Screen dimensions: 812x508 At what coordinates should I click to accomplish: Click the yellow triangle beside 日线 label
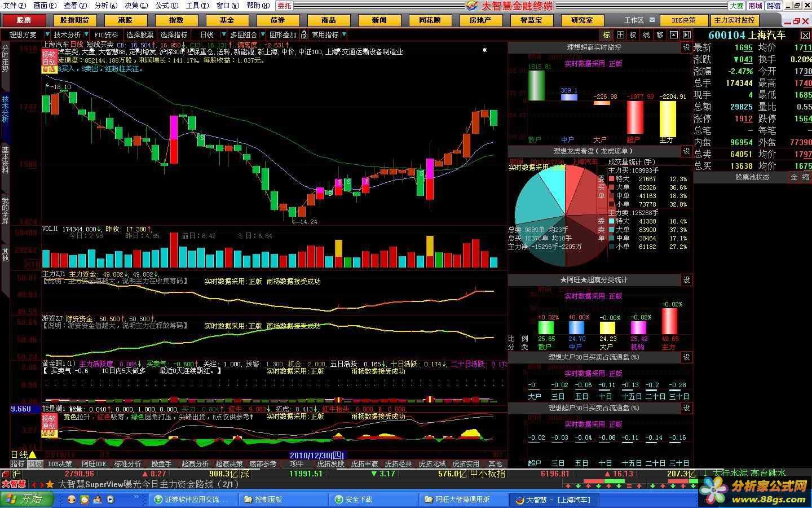32,454
